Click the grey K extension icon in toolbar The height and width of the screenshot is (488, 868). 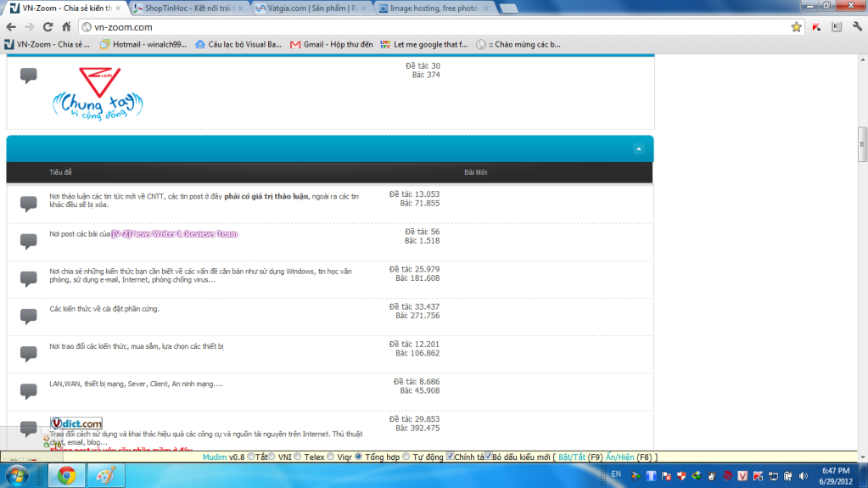coord(837,26)
